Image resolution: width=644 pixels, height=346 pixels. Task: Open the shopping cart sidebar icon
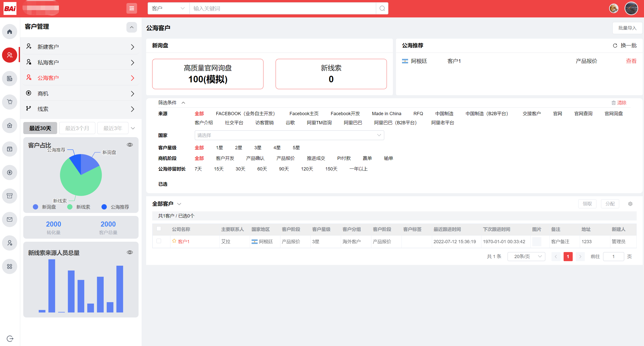pos(10,102)
